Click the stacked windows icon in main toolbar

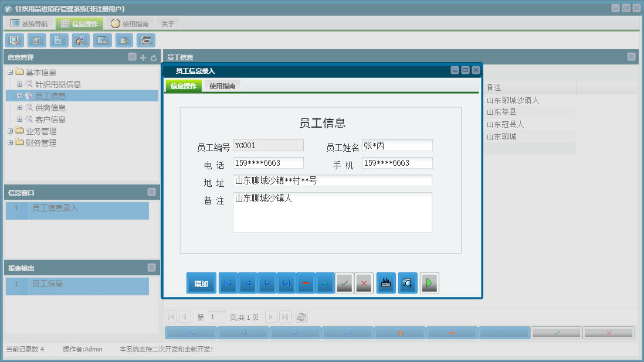(x=146, y=40)
